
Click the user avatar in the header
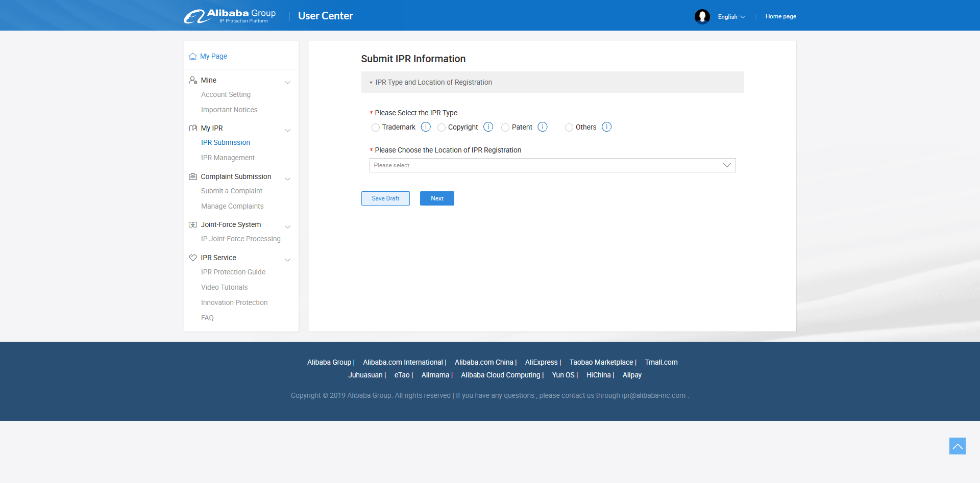(x=702, y=16)
